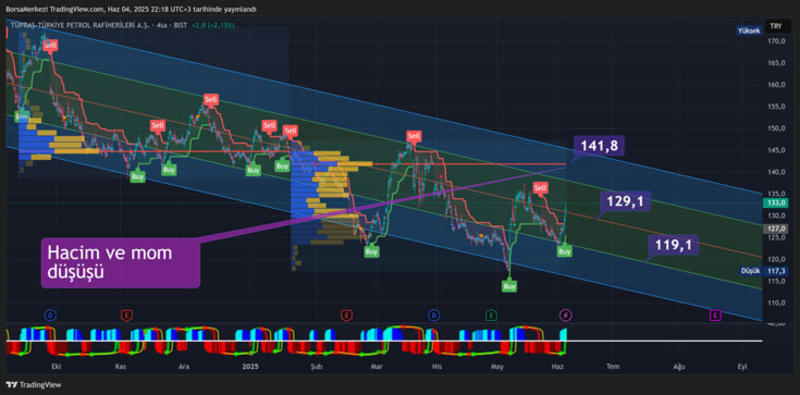This screenshot has height=395, width=800.
Task: Click the Nis label on the time axis
Action: (436, 366)
